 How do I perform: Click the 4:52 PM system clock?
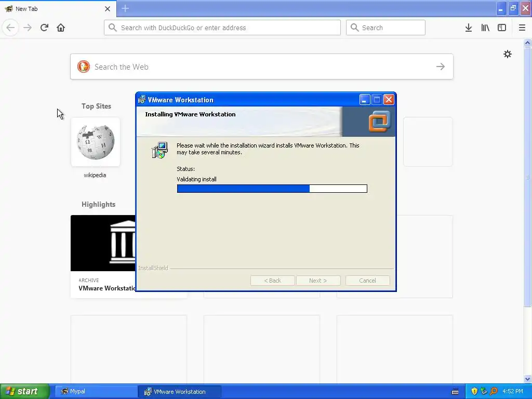(513, 391)
